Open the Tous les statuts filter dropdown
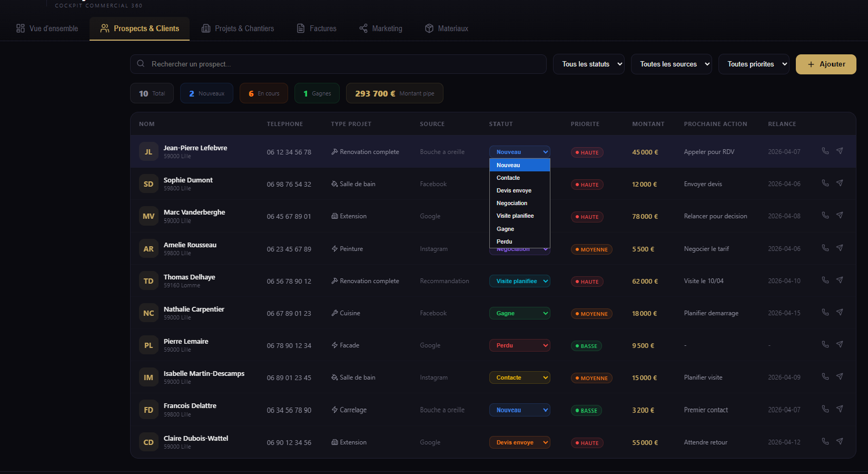This screenshot has height=474, width=868. (589, 64)
